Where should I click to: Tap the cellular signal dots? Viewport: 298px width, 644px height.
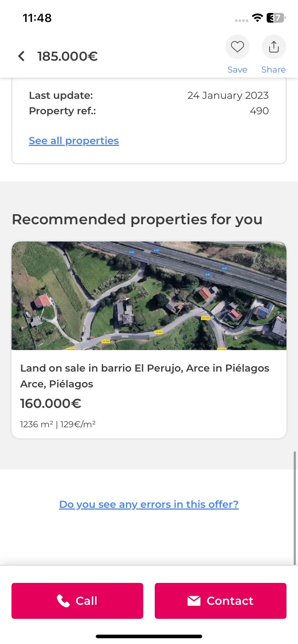click(x=241, y=20)
